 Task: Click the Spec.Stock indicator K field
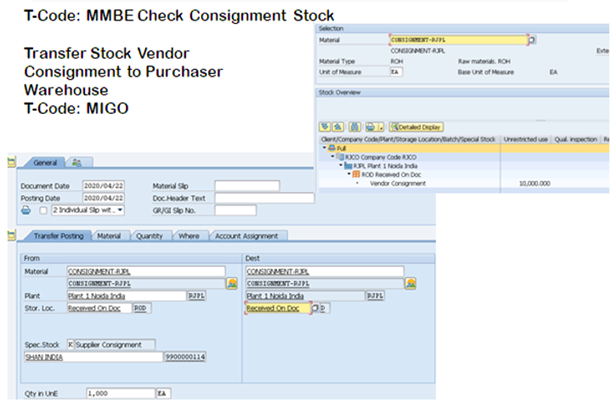[x=70, y=344]
